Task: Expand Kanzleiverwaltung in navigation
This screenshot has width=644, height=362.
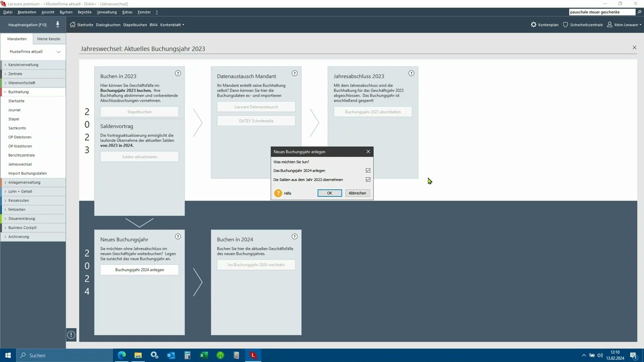Action: pyautogui.click(x=6, y=65)
